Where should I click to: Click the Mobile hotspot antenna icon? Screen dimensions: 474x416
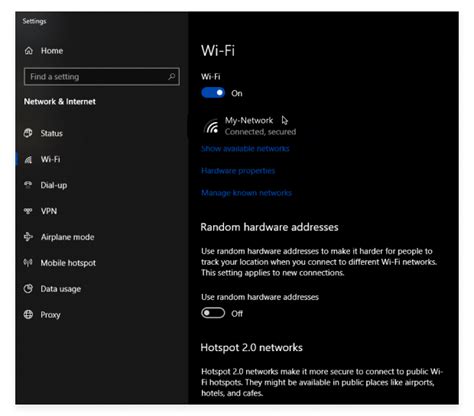click(28, 263)
